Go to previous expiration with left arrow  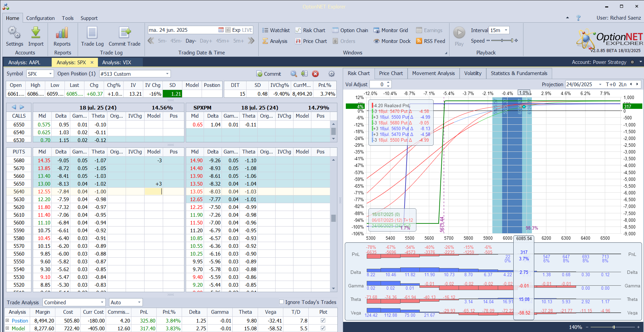click(x=14, y=107)
